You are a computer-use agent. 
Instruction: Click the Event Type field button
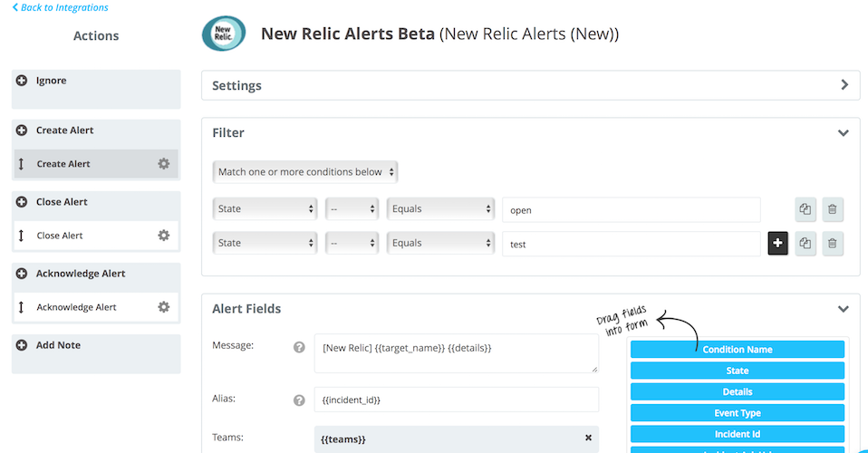(737, 413)
